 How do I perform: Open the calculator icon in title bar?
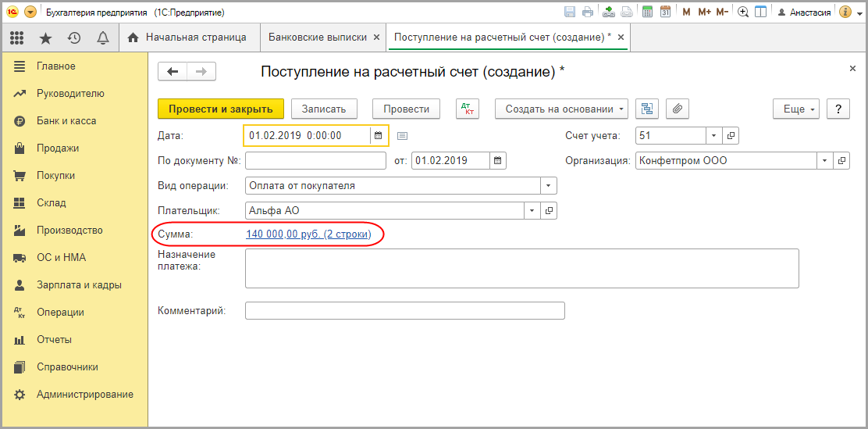pos(647,13)
